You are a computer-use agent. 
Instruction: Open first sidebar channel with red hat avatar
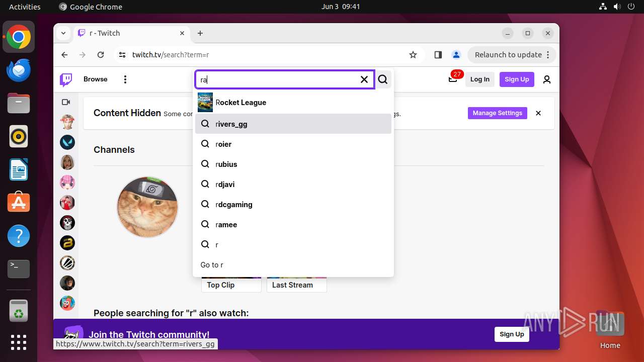point(67,122)
